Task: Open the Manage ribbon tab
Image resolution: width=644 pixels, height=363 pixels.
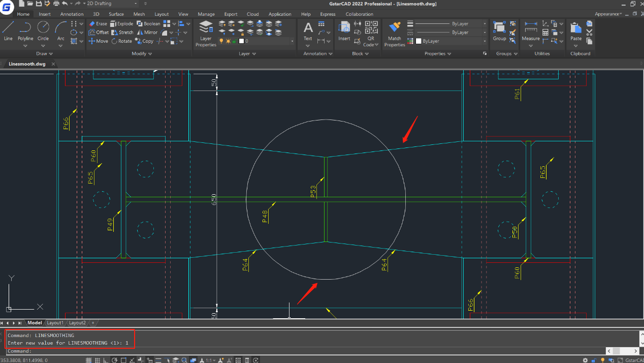Action: click(x=206, y=14)
